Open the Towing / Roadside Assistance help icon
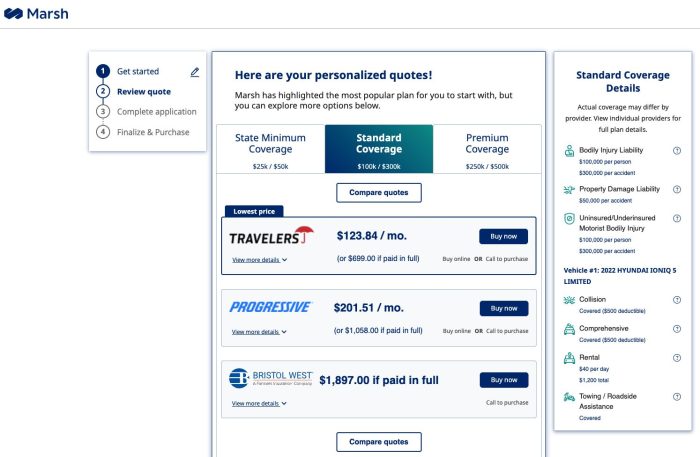Screen dimensions: 700x457 pos(677,397)
